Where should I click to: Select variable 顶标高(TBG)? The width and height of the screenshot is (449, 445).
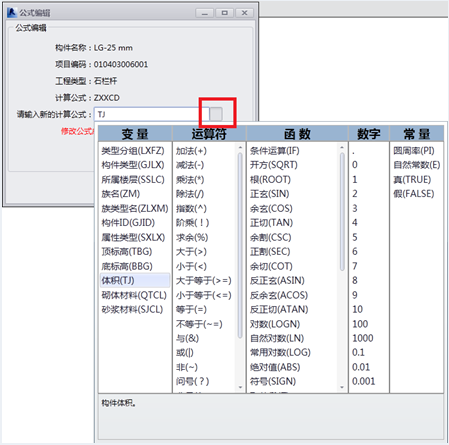click(127, 252)
